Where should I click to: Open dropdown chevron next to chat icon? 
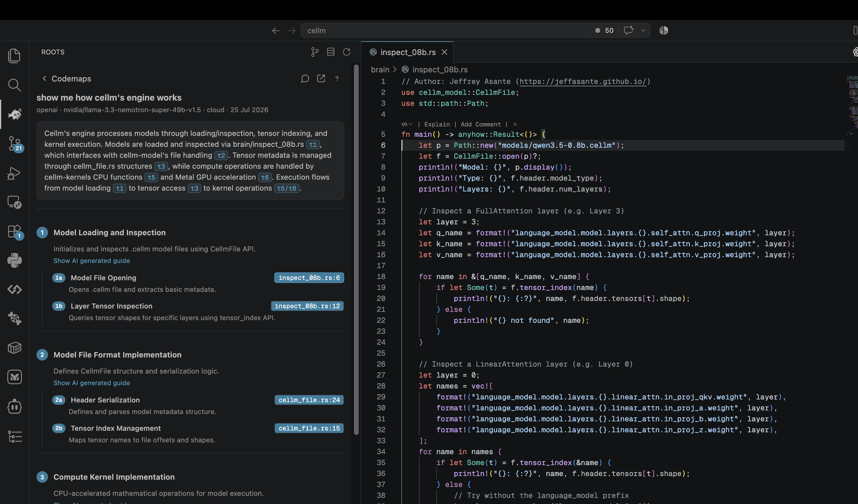(643, 30)
